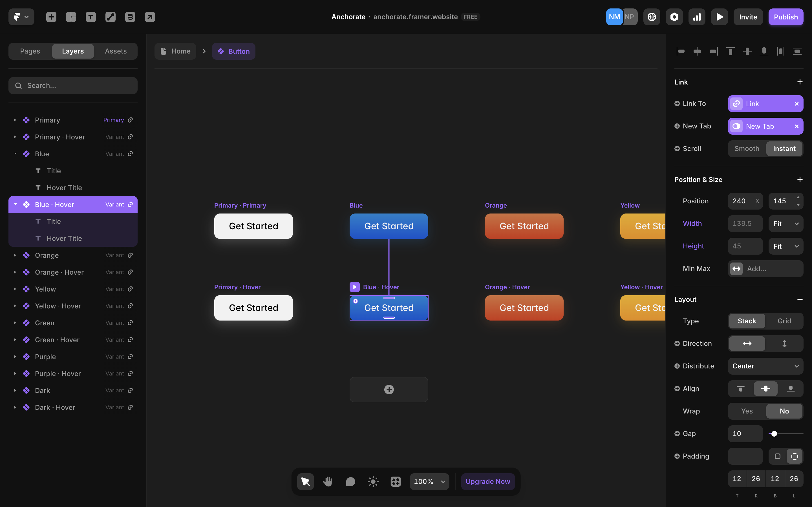Click the Insert plus icon in top toolbar
Viewport: 812px width, 507px height.
click(51, 17)
